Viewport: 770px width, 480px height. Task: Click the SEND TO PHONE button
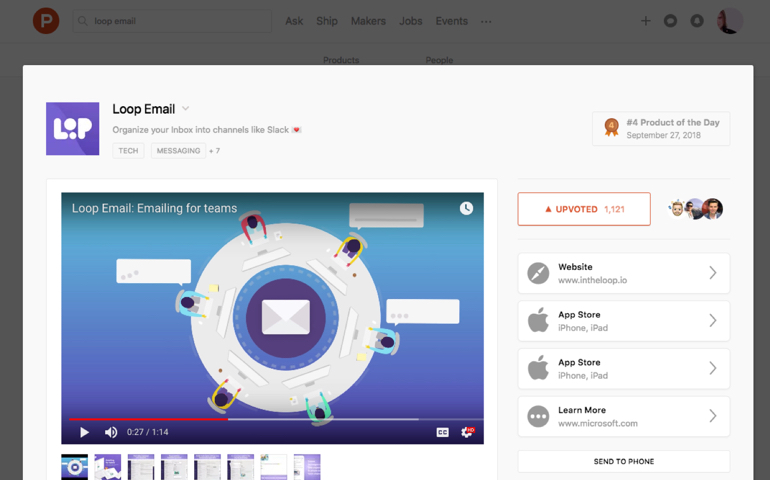click(x=624, y=461)
